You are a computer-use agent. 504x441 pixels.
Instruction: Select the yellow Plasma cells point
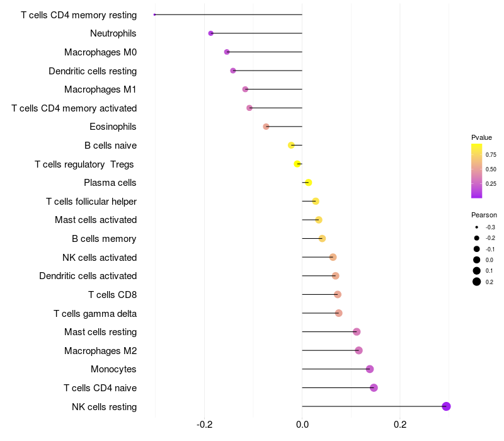click(x=308, y=183)
